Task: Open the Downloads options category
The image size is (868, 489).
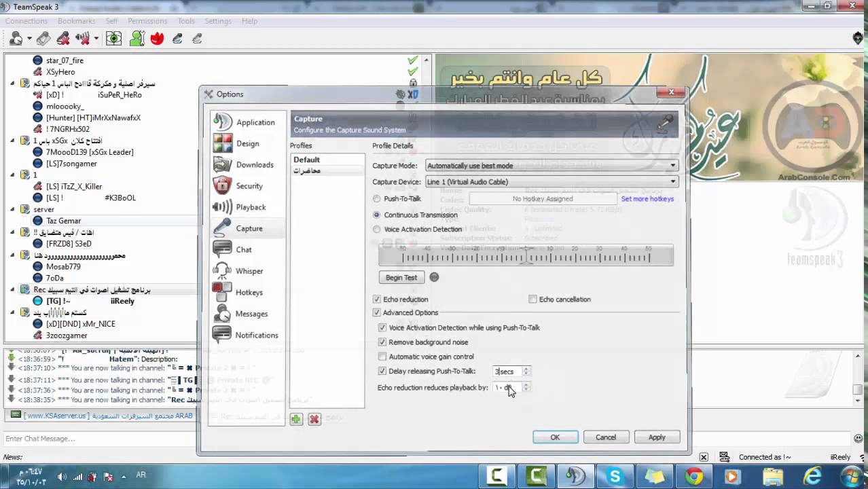Action: (x=244, y=164)
